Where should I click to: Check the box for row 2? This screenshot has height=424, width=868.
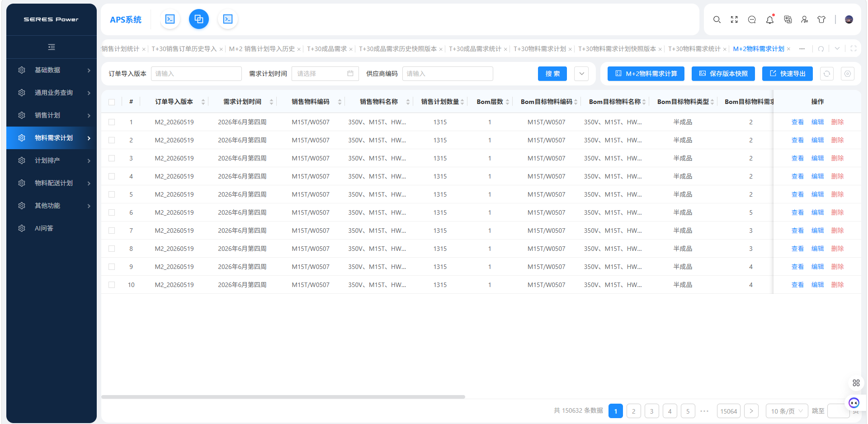112,140
